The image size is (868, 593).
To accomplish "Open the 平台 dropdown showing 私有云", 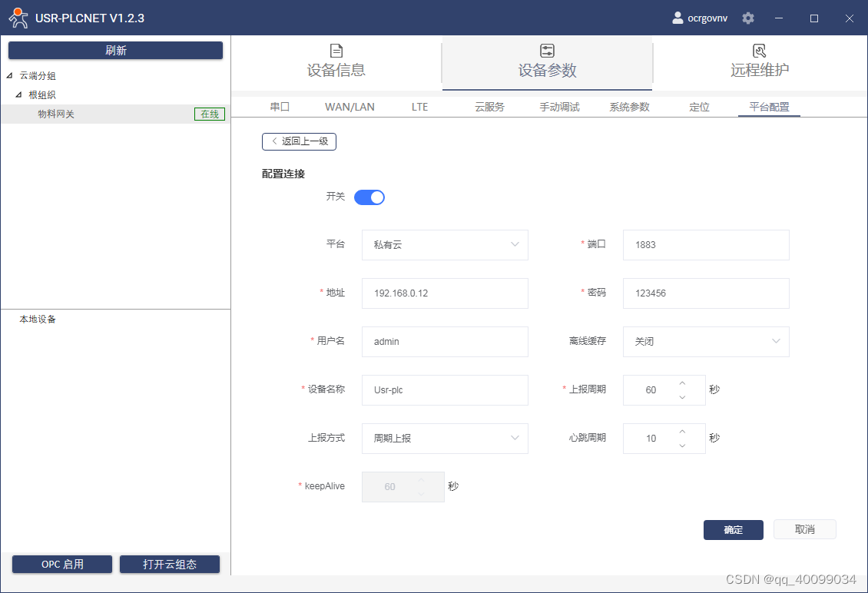I will (445, 244).
